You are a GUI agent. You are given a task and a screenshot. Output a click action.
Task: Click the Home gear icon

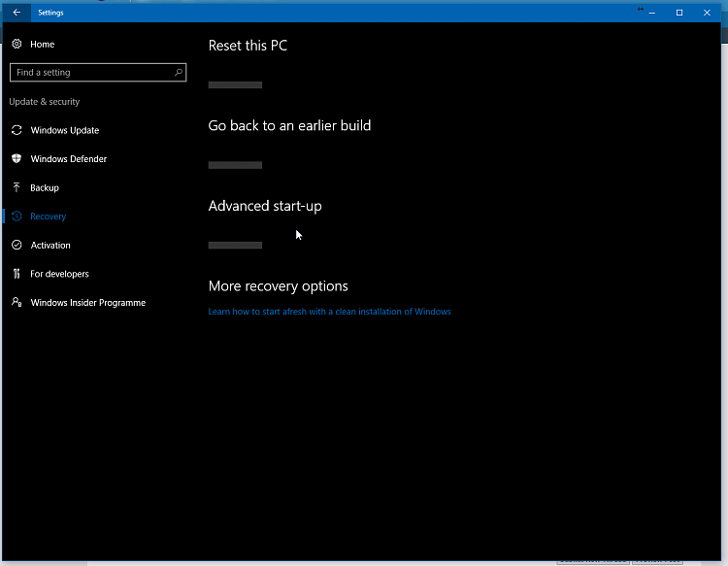pyautogui.click(x=17, y=44)
